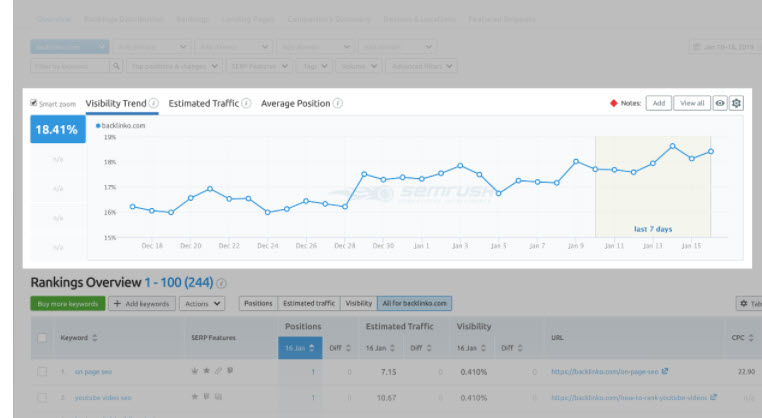Open the Rankings Distribution tab
Image resolution: width=762 pixels, height=418 pixels.
coord(123,19)
